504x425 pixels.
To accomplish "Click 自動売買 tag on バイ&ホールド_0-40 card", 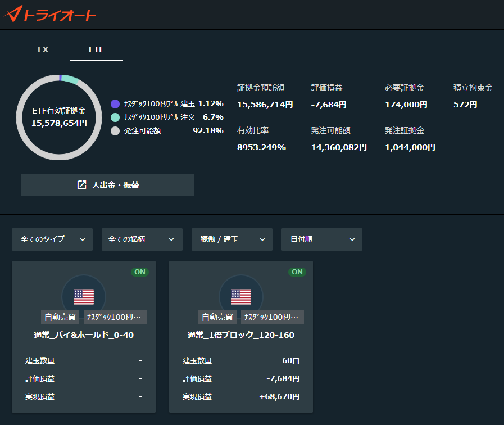I will pyautogui.click(x=60, y=317).
